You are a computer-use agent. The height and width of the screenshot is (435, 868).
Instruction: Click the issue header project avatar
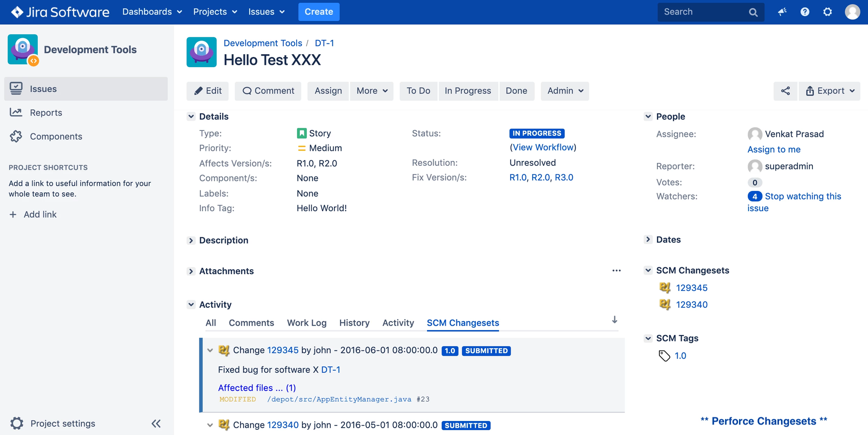click(201, 52)
